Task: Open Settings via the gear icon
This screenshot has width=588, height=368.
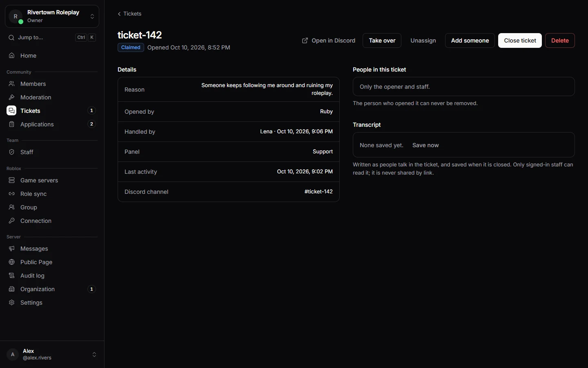Action: pyautogui.click(x=12, y=303)
